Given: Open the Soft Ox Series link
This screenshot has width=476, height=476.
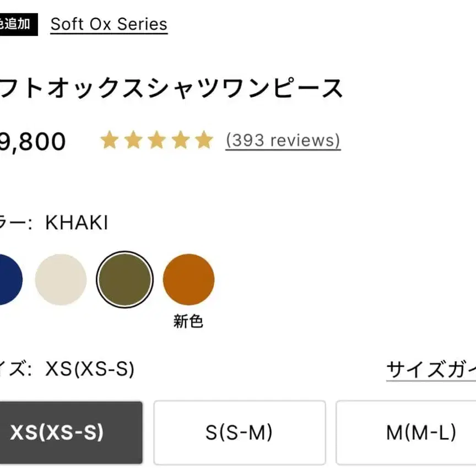Looking at the screenshot, I should coord(109,24).
